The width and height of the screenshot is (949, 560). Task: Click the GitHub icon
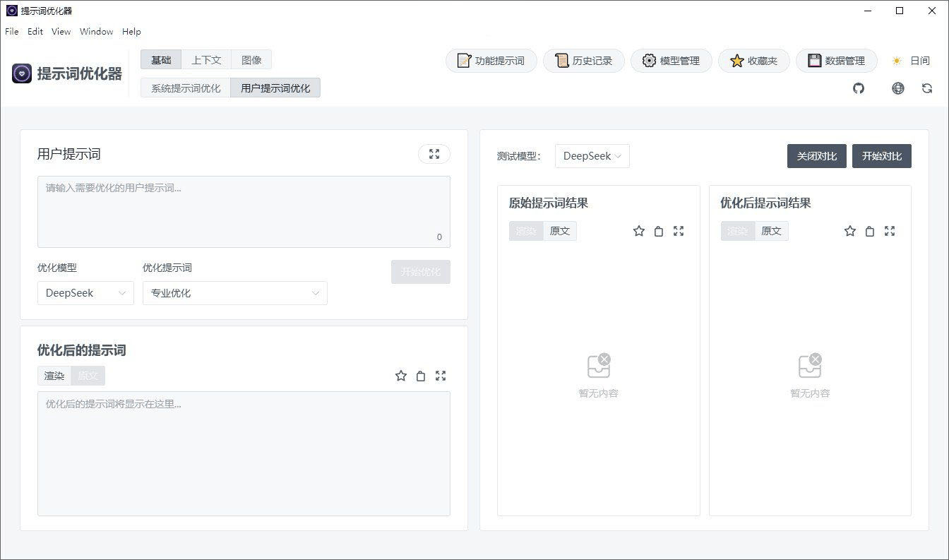point(859,88)
